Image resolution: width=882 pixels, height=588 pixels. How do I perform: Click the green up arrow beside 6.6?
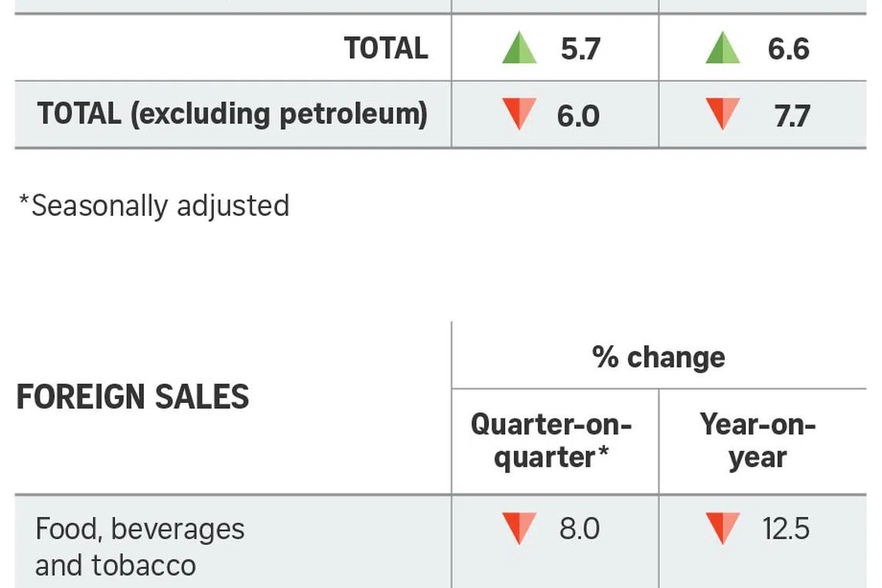[x=723, y=49]
